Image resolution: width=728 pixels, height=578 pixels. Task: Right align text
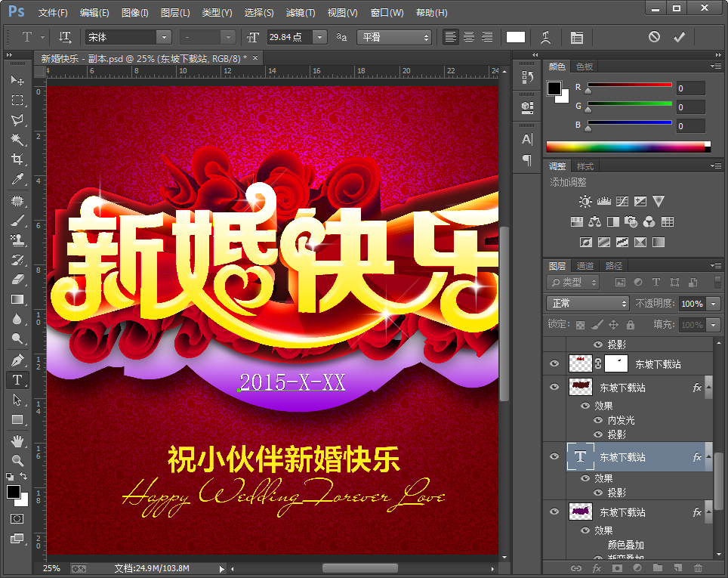[x=487, y=37]
